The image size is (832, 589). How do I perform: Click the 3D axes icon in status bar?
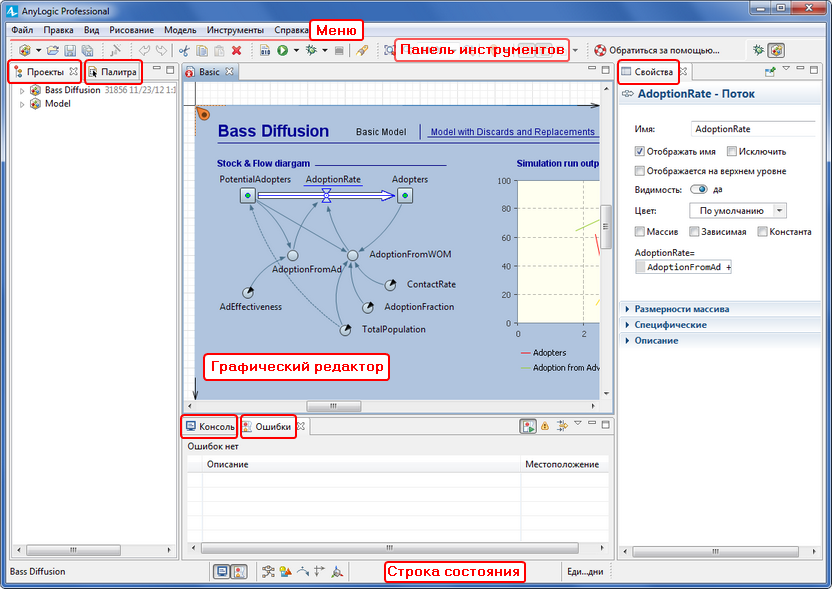[337, 571]
